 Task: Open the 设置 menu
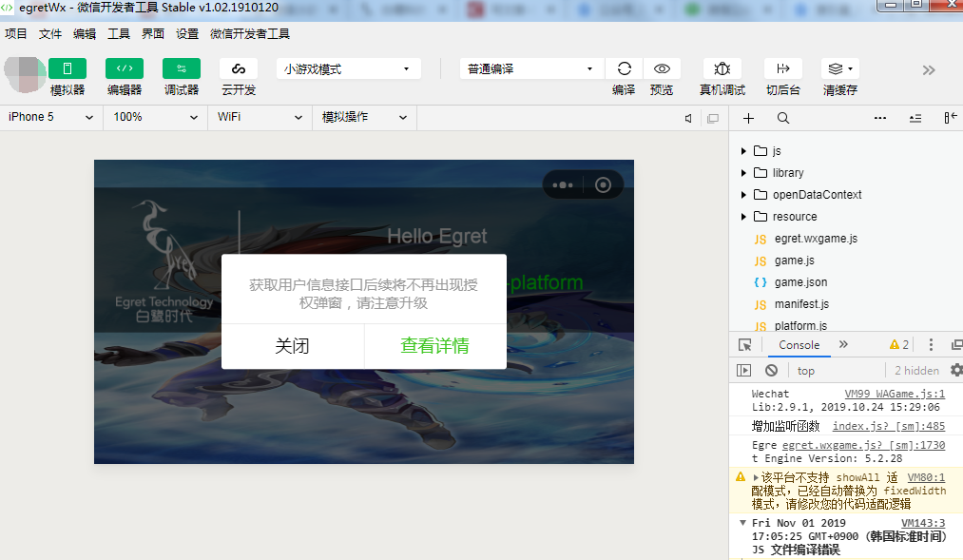187,34
